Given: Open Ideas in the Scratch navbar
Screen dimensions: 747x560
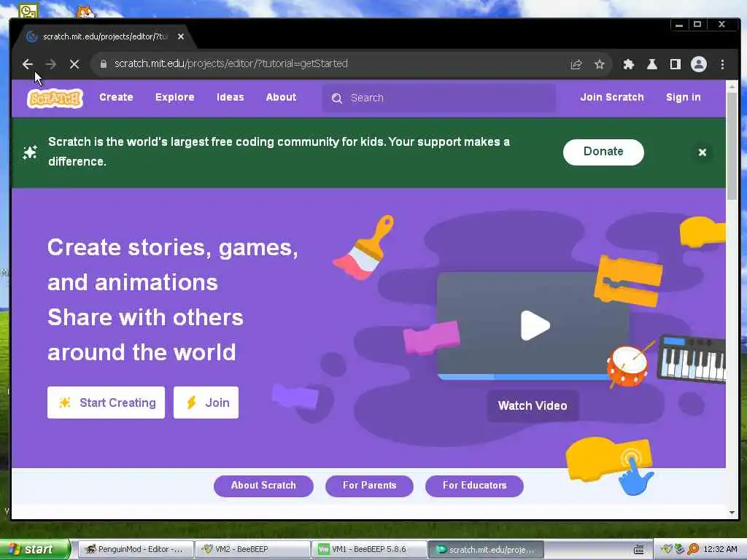Looking at the screenshot, I should [x=231, y=97].
